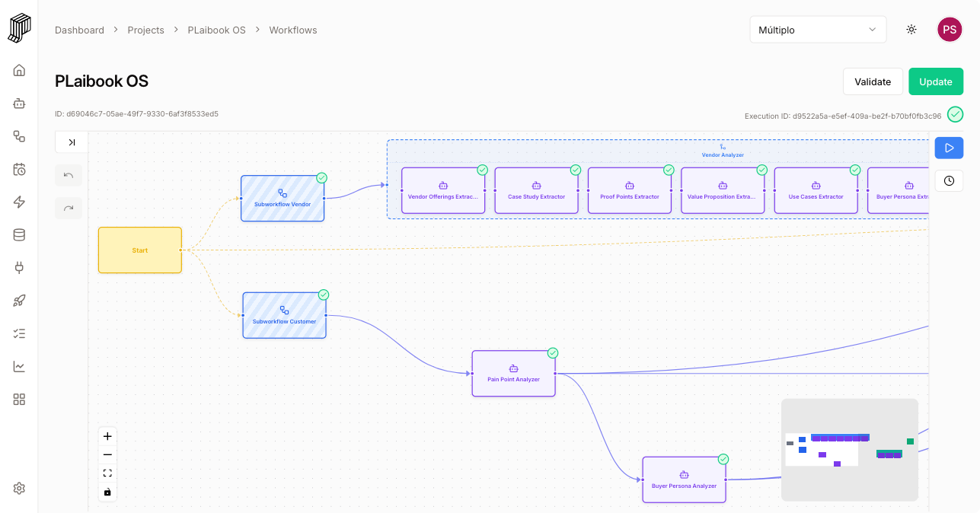Click the app logo in the sidebar
This screenshot has height=513, width=980.
click(x=19, y=28)
